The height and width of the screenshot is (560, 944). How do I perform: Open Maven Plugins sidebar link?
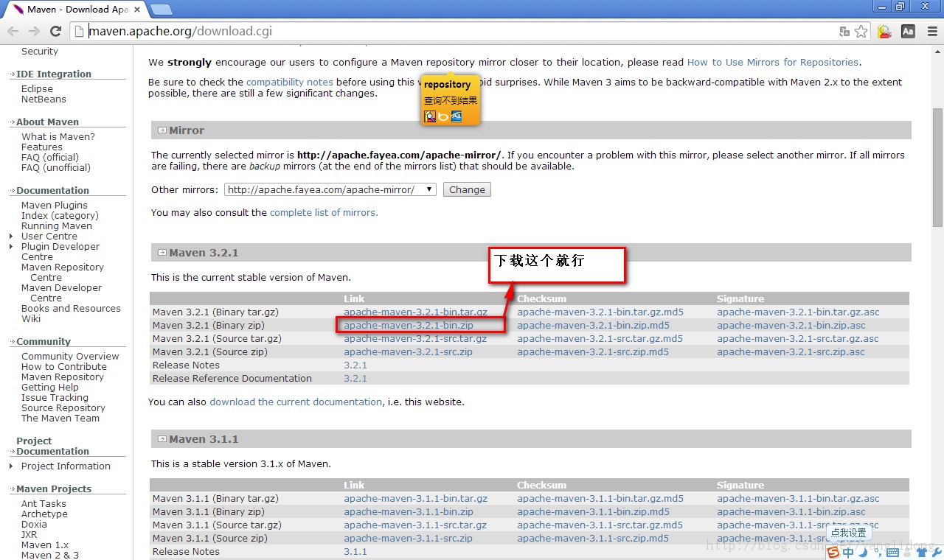click(x=55, y=206)
